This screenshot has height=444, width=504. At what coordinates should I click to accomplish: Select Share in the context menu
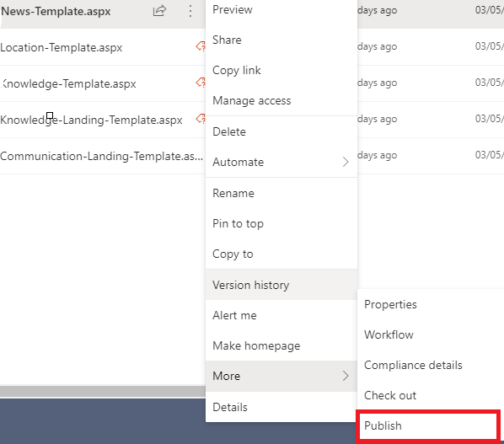[281, 40]
